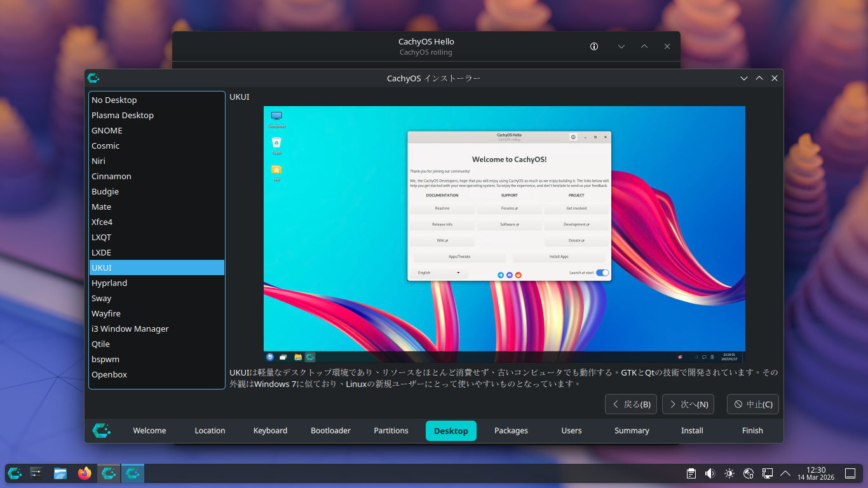Select LXDE in the desktop list
The image size is (868, 488).
(157, 252)
